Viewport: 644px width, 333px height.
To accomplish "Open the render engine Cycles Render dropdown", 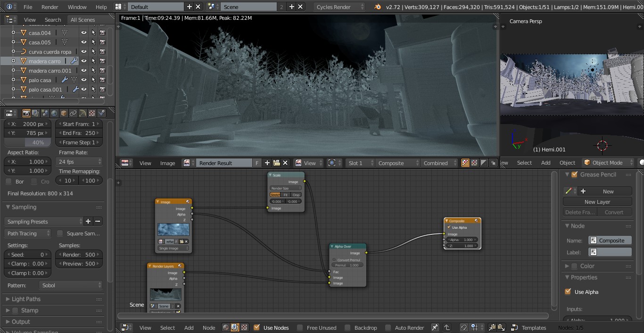I will coord(339,7).
